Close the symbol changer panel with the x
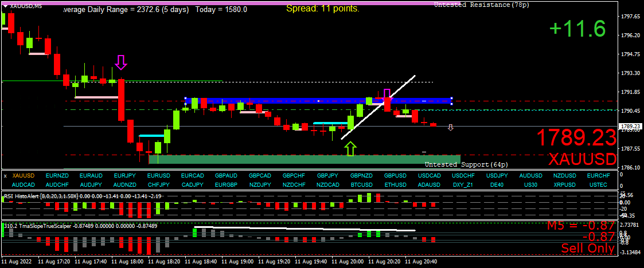Viewport: 644px width, 268px height. (x=5, y=176)
